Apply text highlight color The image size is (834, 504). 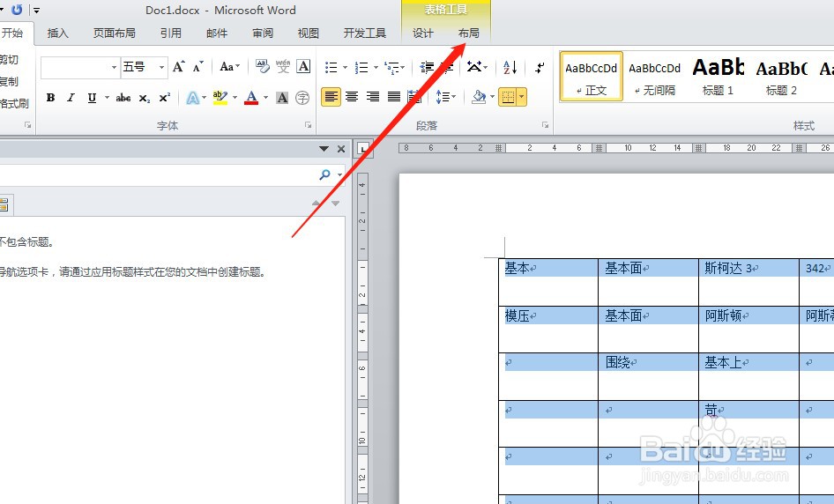pos(220,98)
